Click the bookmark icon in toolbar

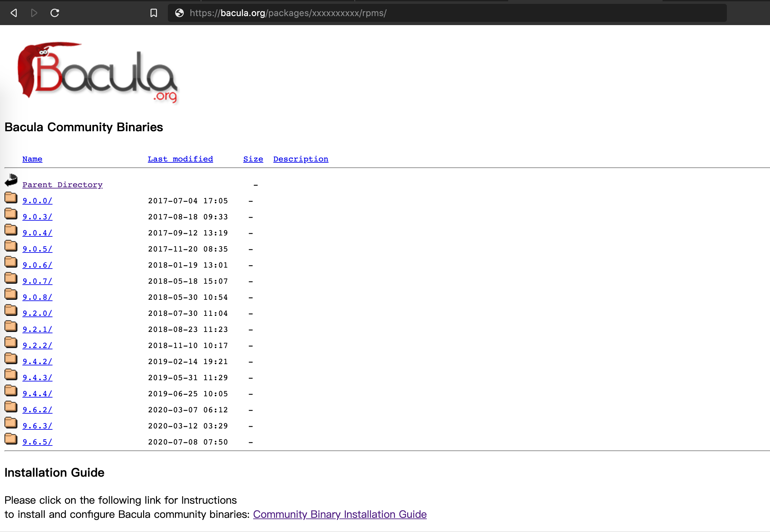tap(153, 13)
